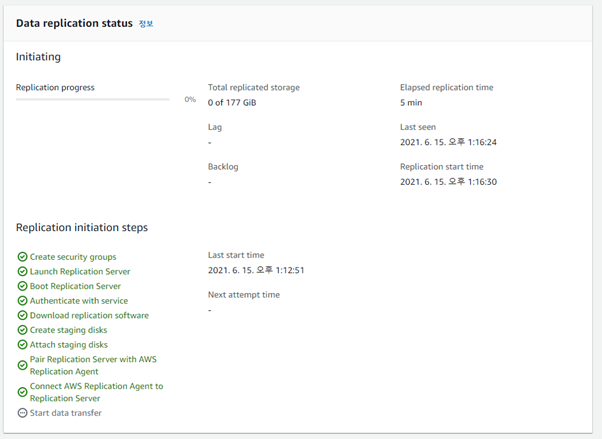The image size is (602, 439).
Task: Click the green check beside Authenticate with service
Action: coord(23,300)
